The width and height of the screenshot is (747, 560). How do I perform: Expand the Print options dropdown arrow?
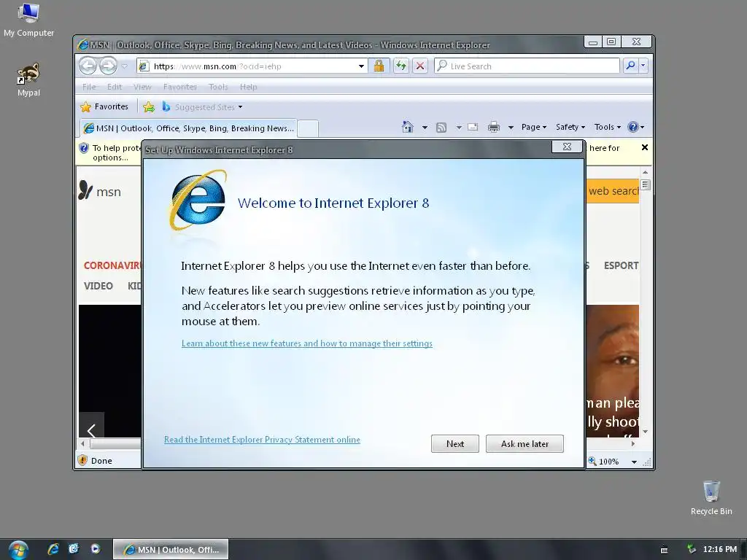pos(510,127)
